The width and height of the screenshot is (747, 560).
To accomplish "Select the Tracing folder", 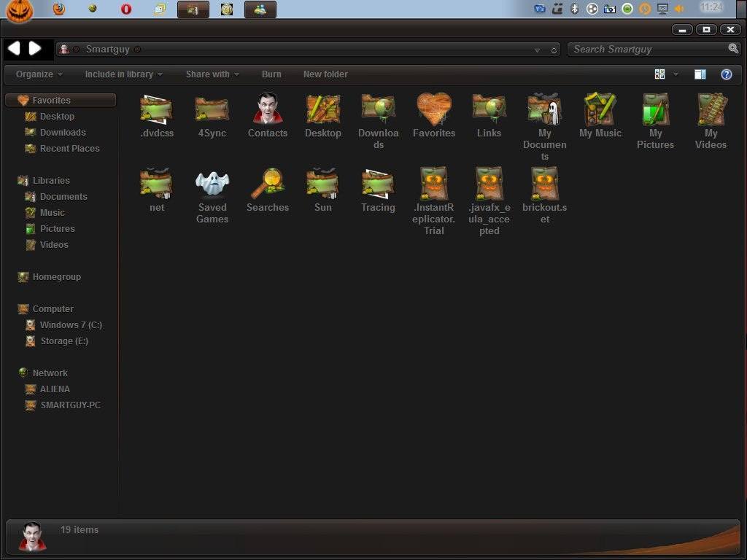I will pos(378,182).
